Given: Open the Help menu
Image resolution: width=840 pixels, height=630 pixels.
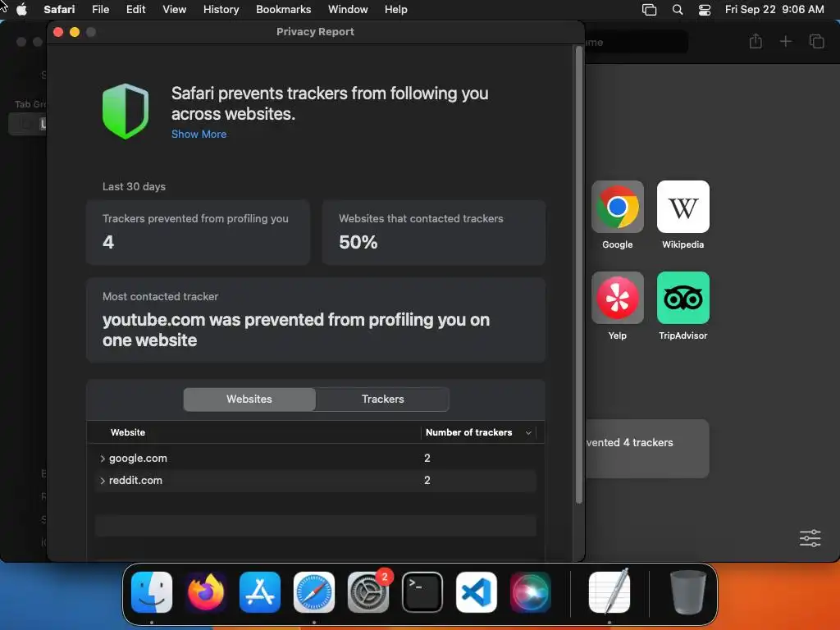Looking at the screenshot, I should (x=396, y=9).
